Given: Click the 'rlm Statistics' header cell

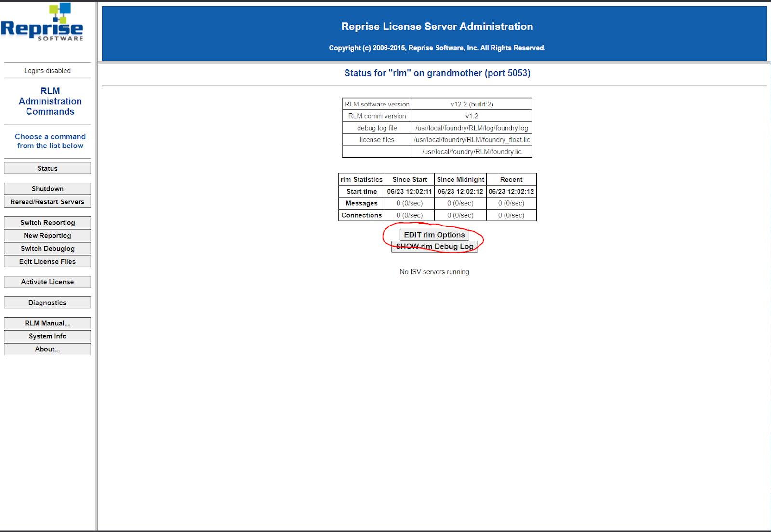Looking at the screenshot, I should (361, 180).
